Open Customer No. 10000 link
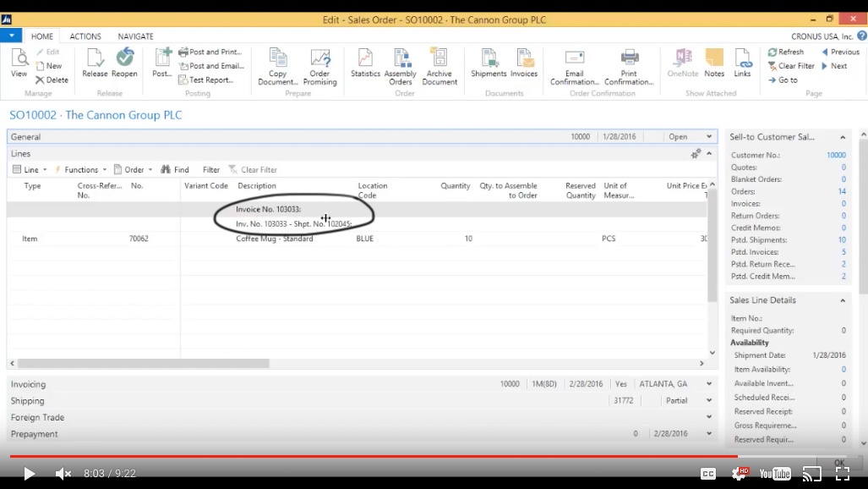 point(836,155)
